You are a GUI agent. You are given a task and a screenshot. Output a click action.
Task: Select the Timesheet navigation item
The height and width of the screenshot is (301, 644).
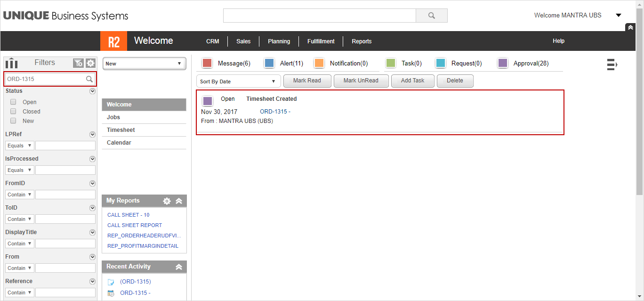coord(121,130)
